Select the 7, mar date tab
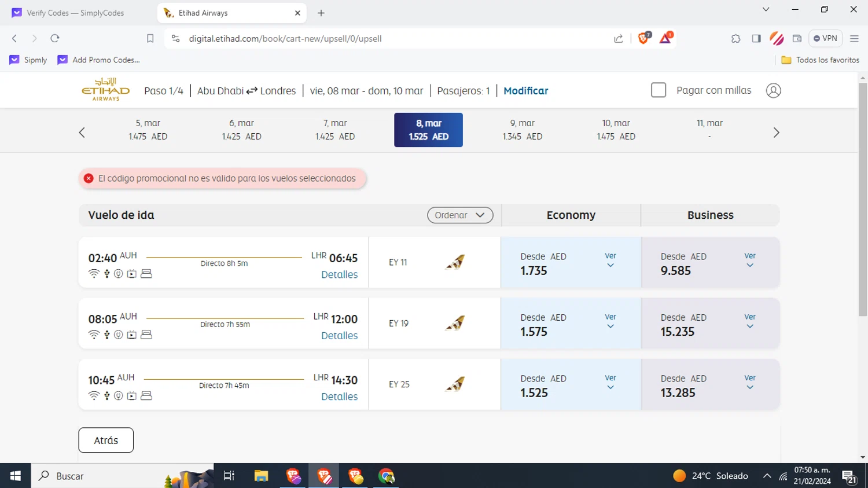This screenshot has height=488, width=868. (335, 130)
